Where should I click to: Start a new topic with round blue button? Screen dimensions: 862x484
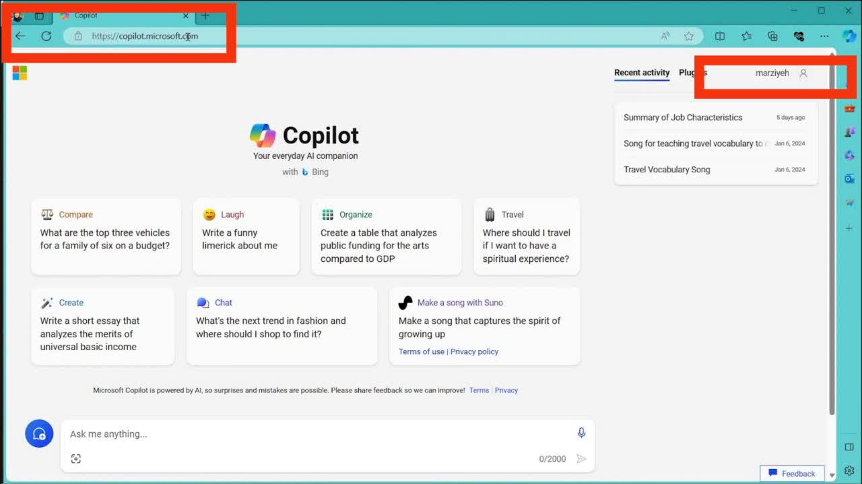click(x=39, y=433)
